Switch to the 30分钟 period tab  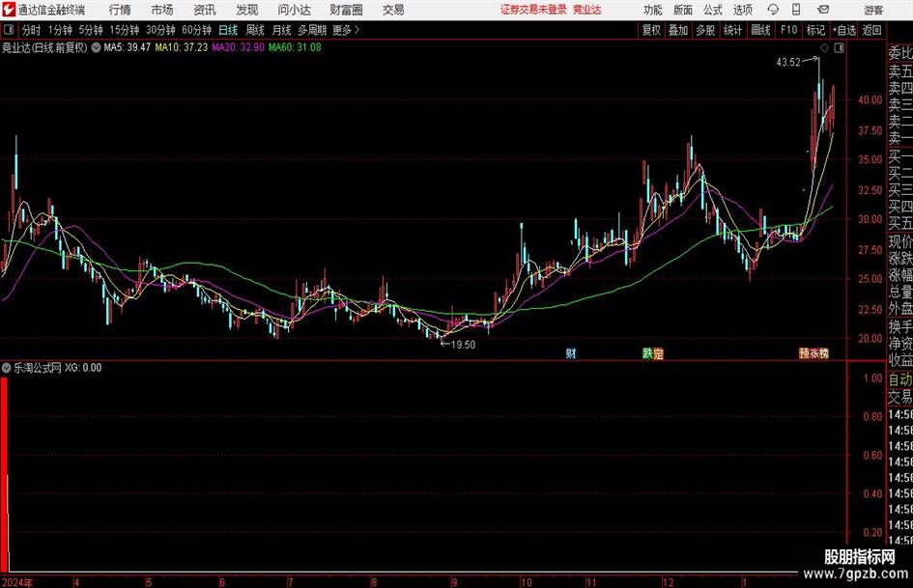pos(160,30)
